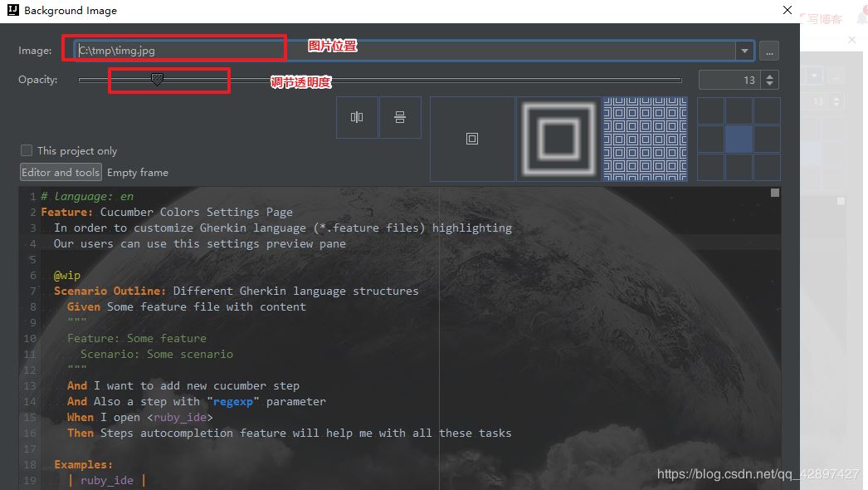Click "Feature:" keyword on line 2
Image resolution: width=868 pixels, height=490 pixels.
tap(67, 213)
